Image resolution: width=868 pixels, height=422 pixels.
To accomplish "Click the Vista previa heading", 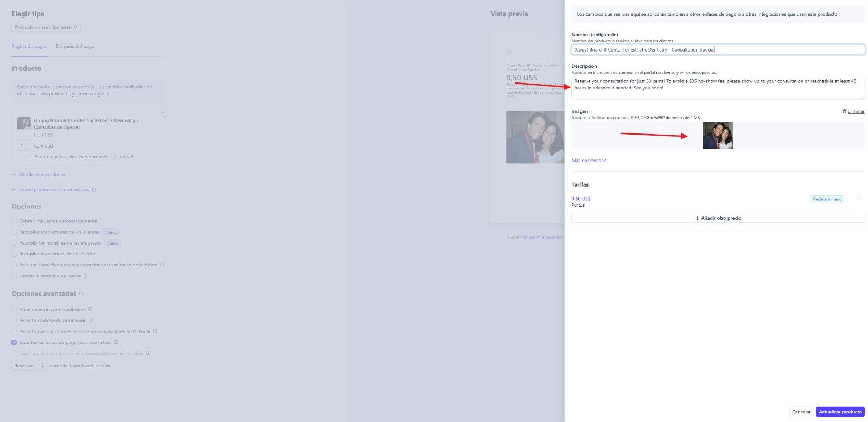I will 509,14.
